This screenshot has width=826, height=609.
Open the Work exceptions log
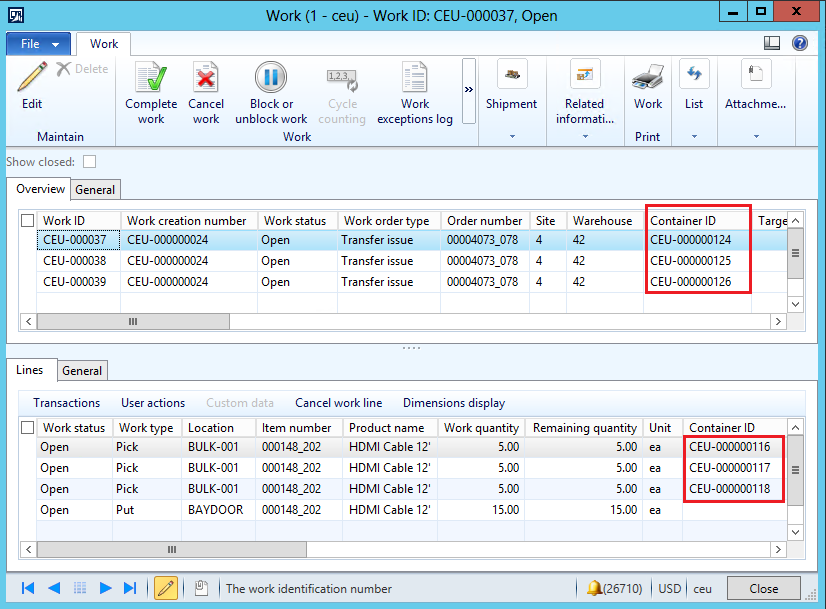coord(414,79)
